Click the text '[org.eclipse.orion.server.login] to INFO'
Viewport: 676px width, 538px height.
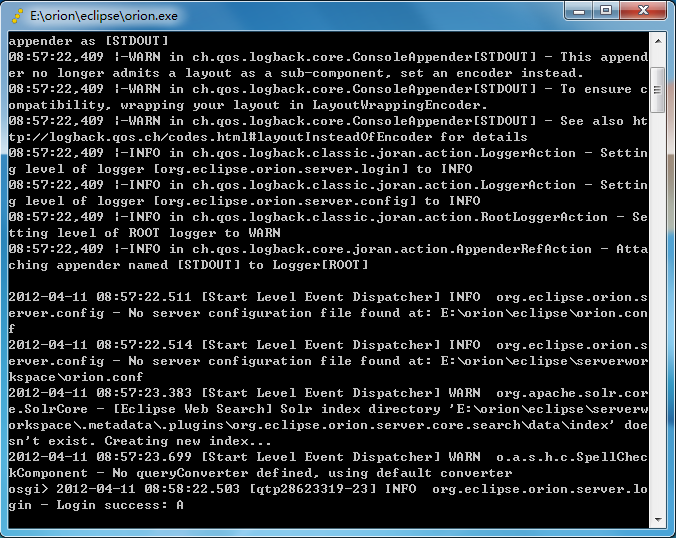tap(313, 169)
